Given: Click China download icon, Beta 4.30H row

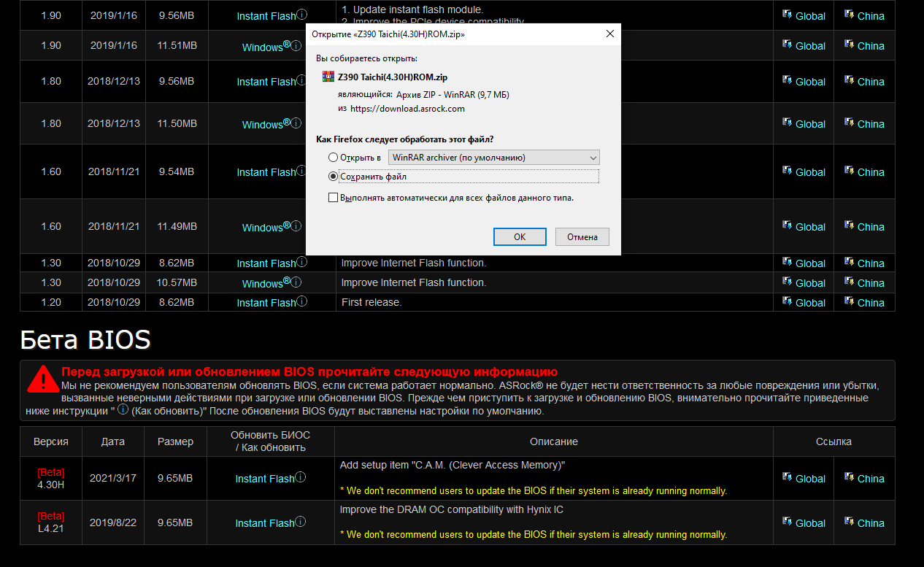Looking at the screenshot, I should click(849, 477).
